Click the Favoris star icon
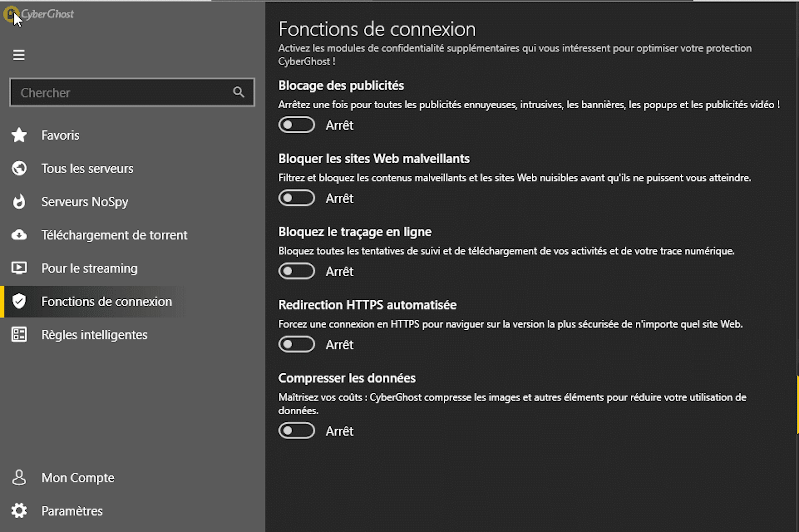The width and height of the screenshot is (799, 532). point(19,135)
